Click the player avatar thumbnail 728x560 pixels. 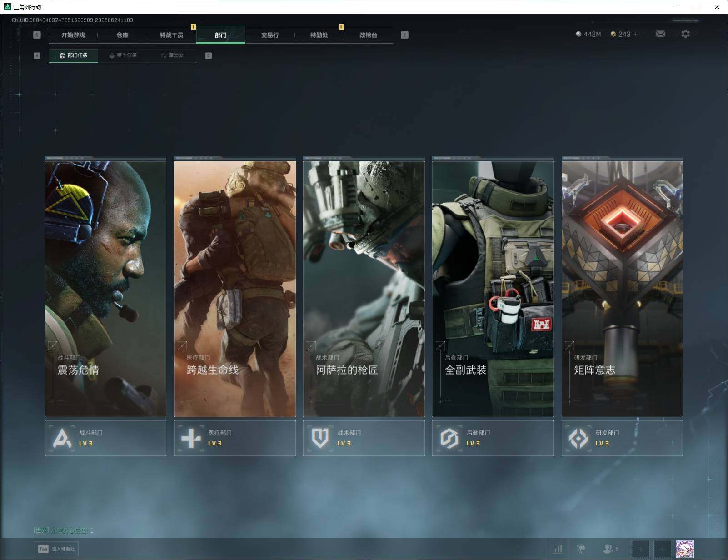click(x=685, y=549)
